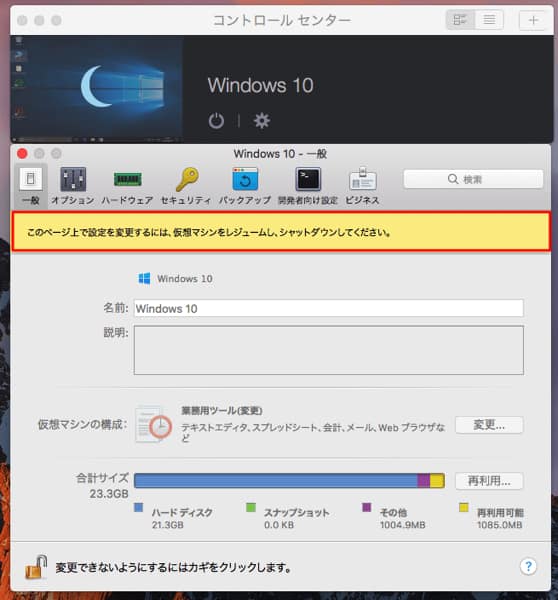Click the power icon under Windows 10
Screen dimensions: 558x600
coord(216,121)
